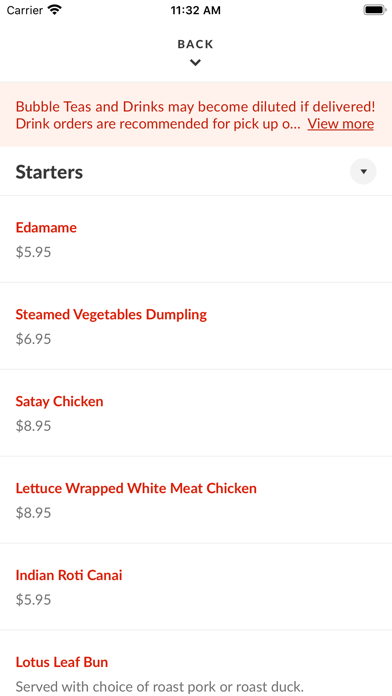Image resolution: width=392 pixels, height=696 pixels.
Task: Click the View more link
Action: [341, 124]
